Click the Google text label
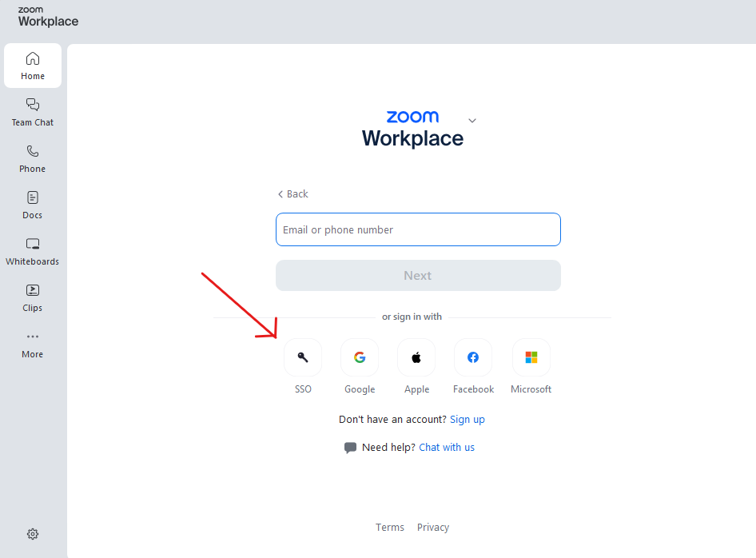This screenshot has height=558, width=756. 360,389
